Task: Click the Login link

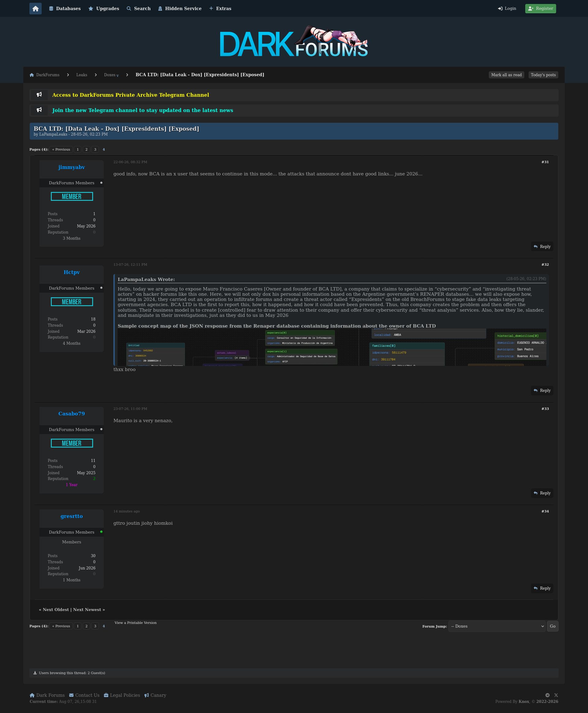Action: point(507,9)
